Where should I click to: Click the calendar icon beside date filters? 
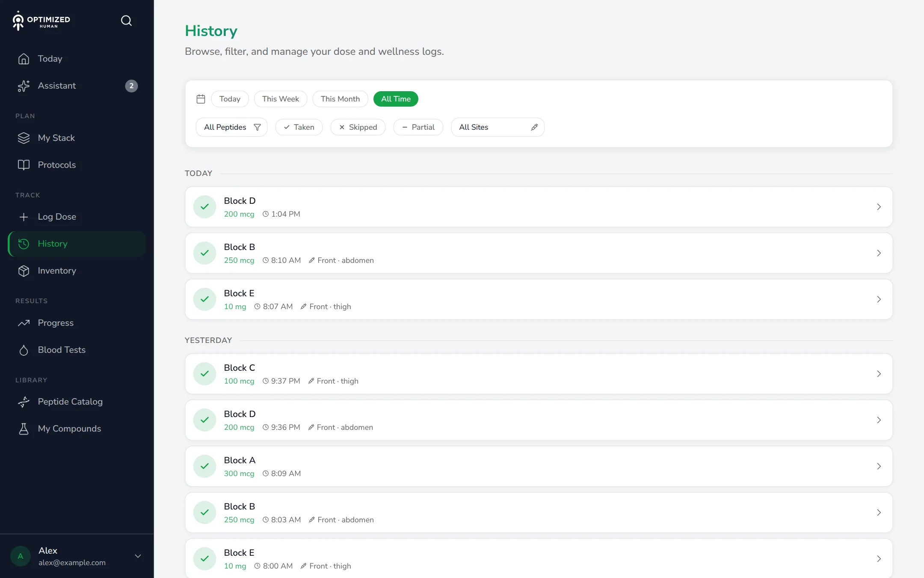point(201,99)
